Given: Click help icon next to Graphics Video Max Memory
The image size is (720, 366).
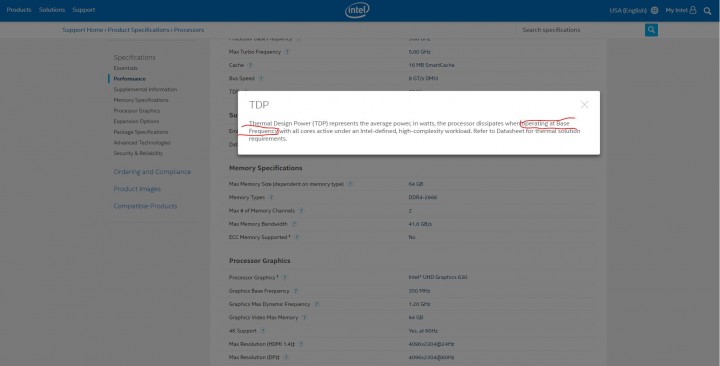Looking at the screenshot, I should [304, 317].
